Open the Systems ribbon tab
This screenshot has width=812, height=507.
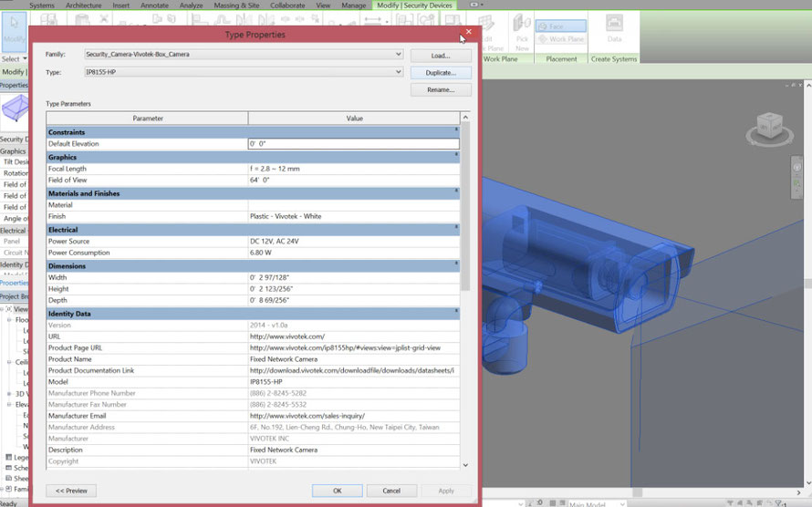[x=42, y=5]
